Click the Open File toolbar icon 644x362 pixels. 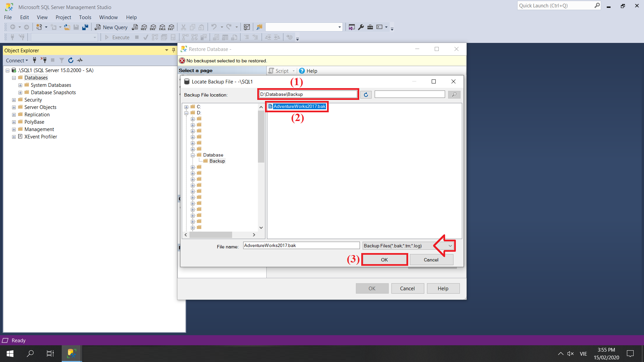click(x=67, y=27)
